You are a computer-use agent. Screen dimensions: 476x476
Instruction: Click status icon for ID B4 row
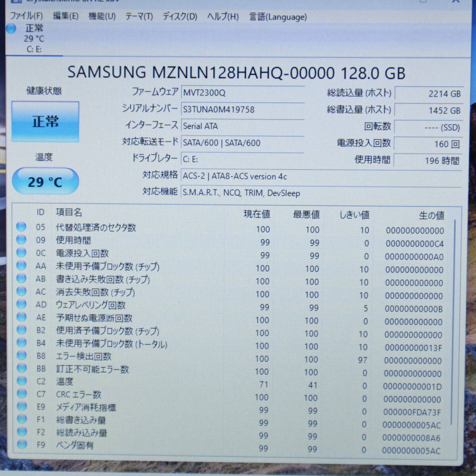[21, 342]
